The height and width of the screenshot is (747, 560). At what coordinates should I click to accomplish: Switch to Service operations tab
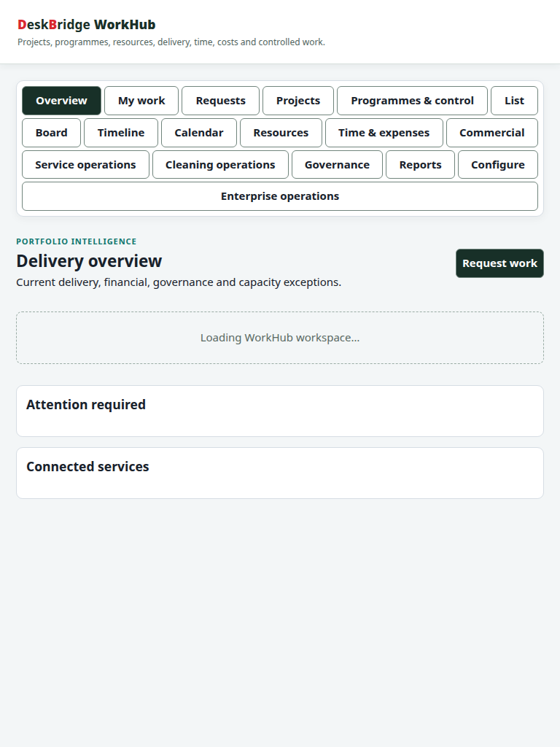click(x=86, y=164)
